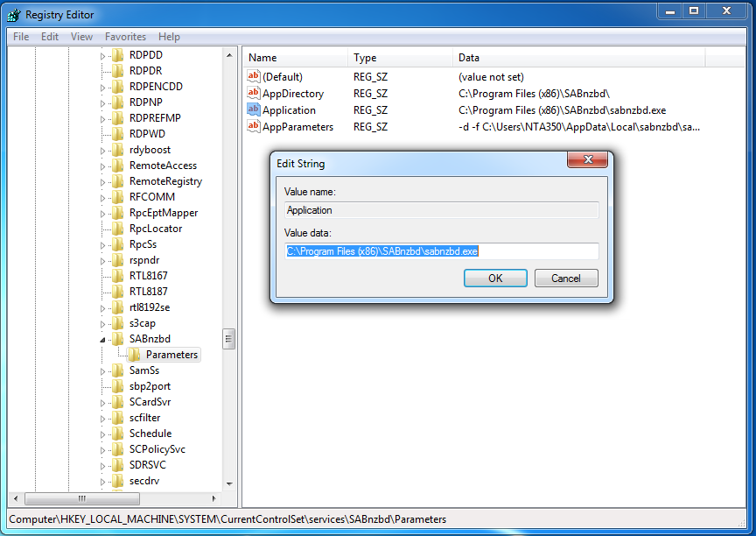
Task: Close the Edit String dialog
Action: 587,159
